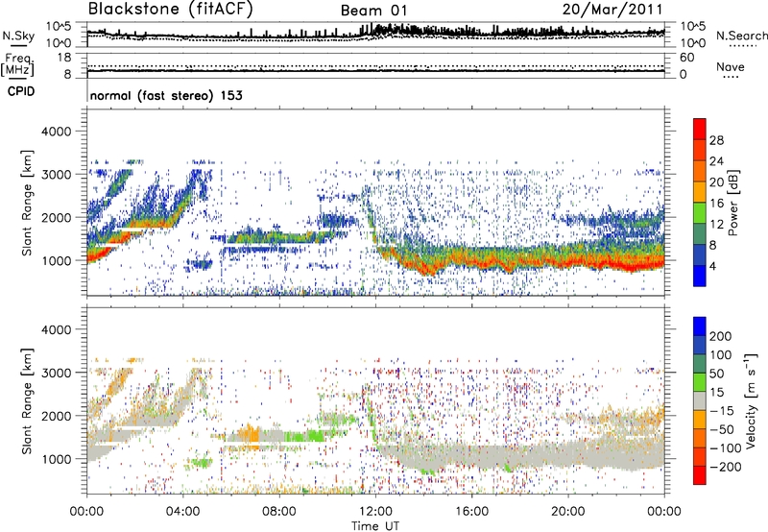Click the '2000' tick in velocity panel
Viewport: 768px width, 532px height.
point(57,416)
